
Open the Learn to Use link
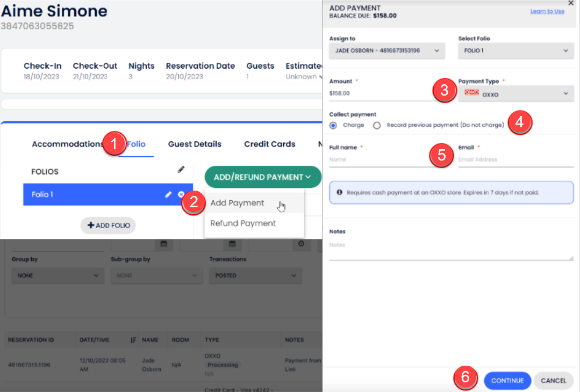pyautogui.click(x=547, y=11)
